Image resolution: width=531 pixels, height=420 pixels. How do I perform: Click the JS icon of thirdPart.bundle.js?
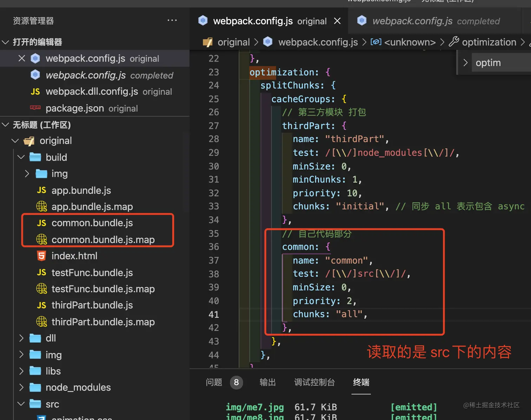click(41, 305)
